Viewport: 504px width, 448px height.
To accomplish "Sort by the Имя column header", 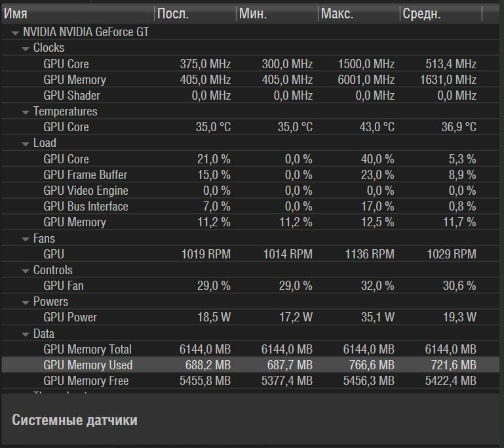I will [x=78, y=14].
